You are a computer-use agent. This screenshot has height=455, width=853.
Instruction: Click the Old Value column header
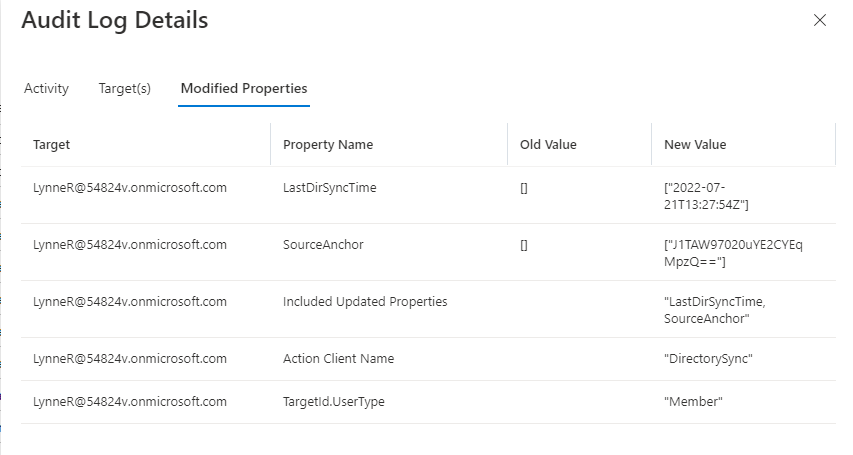(548, 144)
